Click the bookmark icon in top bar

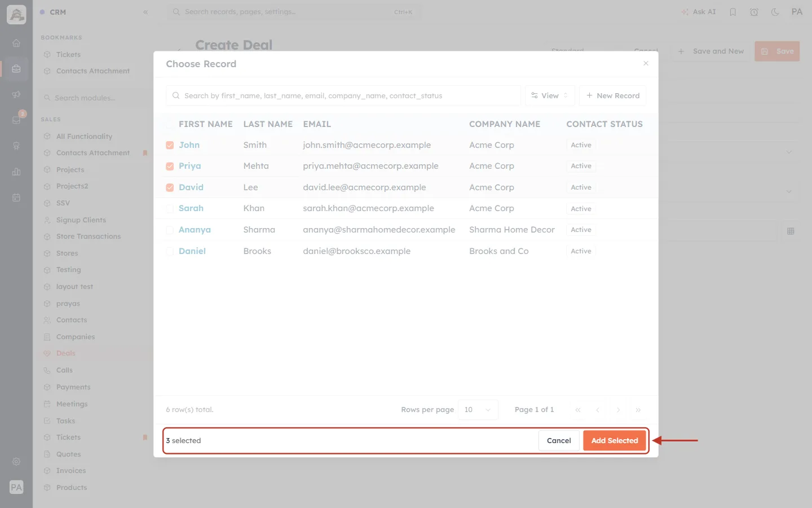coord(732,12)
